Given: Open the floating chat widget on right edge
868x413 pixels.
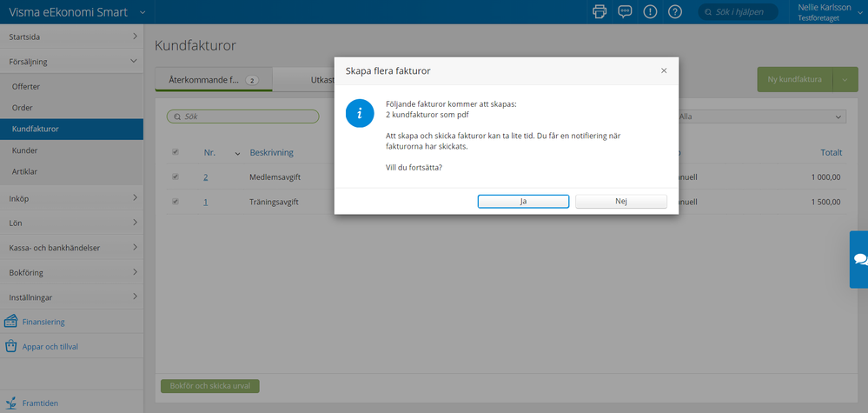Looking at the screenshot, I should click(858, 259).
